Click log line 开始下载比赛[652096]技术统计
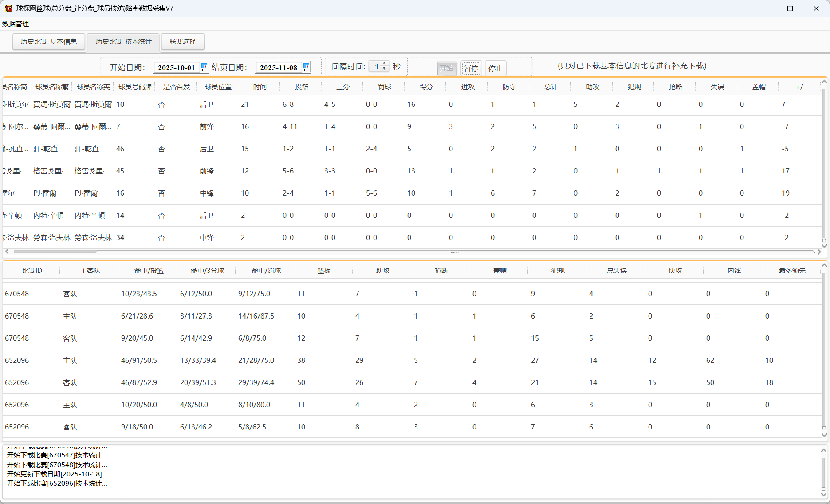The image size is (830, 504). pyautogui.click(x=57, y=484)
